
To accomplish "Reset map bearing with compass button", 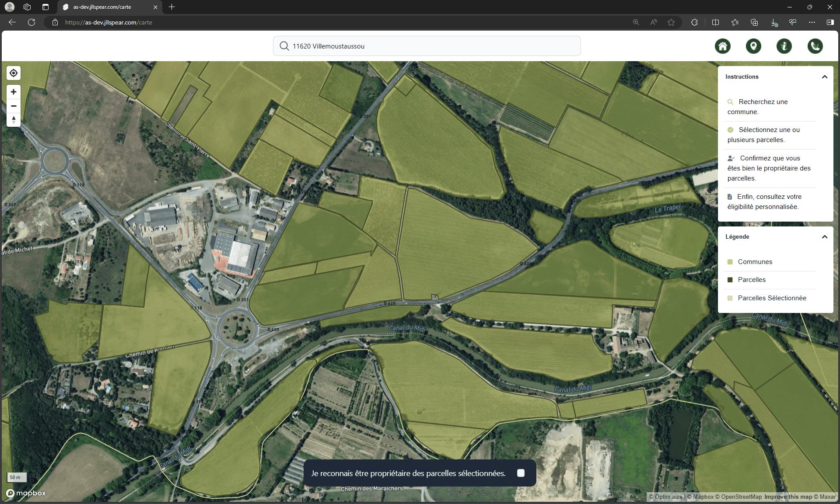I will point(14,120).
